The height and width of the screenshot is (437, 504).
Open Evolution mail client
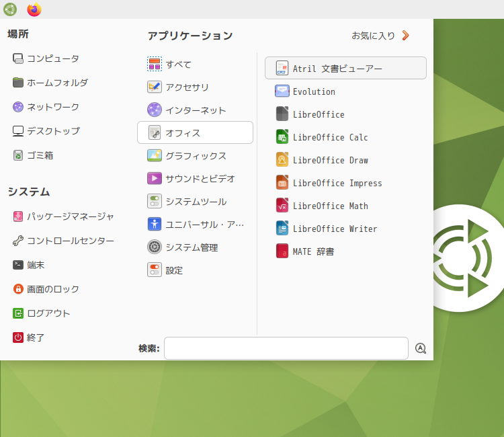(x=345, y=91)
